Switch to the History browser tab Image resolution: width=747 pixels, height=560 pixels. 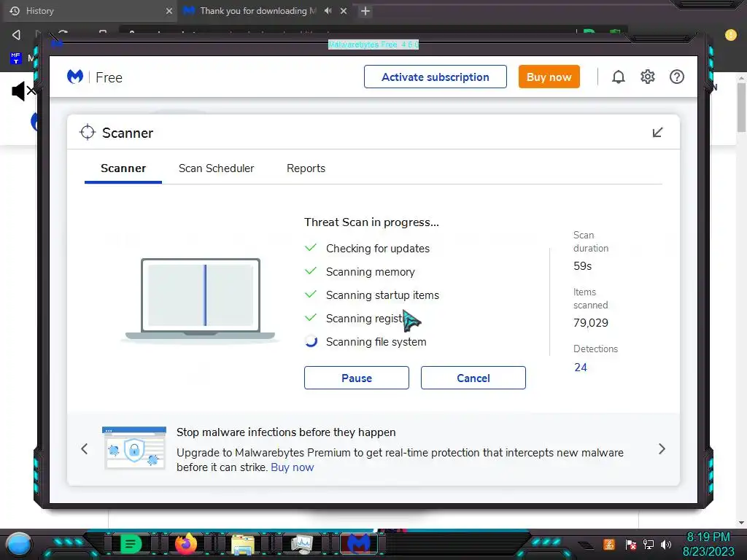pos(88,10)
